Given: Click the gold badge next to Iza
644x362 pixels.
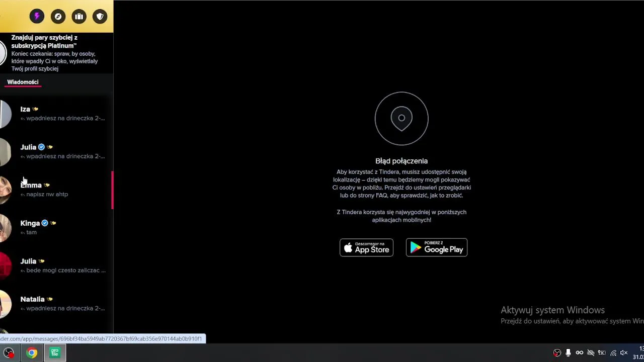Looking at the screenshot, I should [35, 109].
